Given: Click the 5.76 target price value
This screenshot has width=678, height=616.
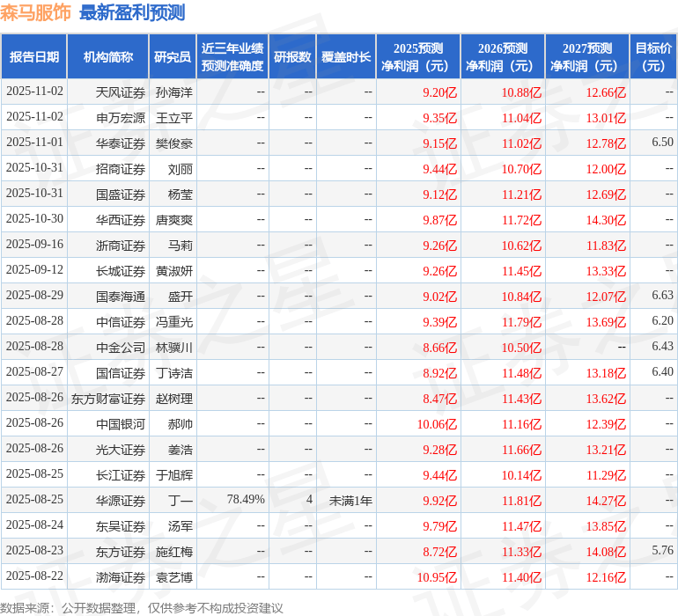Looking at the screenshot, I should coord(662,550).
